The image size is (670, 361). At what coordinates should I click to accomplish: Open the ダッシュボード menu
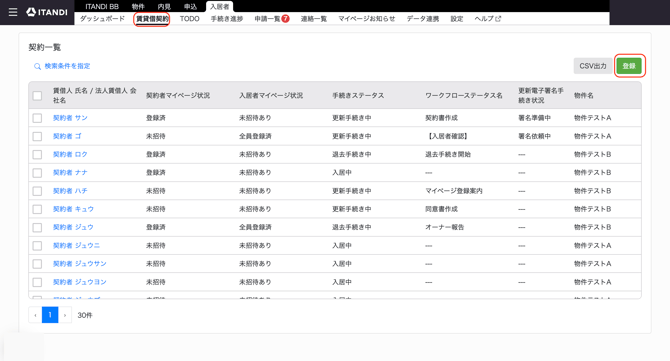tap(102, 19)
